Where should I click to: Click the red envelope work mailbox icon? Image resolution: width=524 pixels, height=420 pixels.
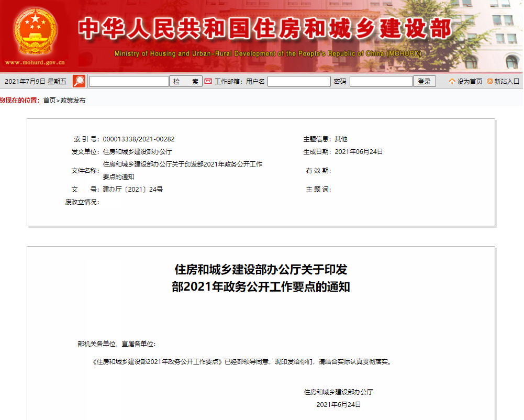tap(208, 81)
